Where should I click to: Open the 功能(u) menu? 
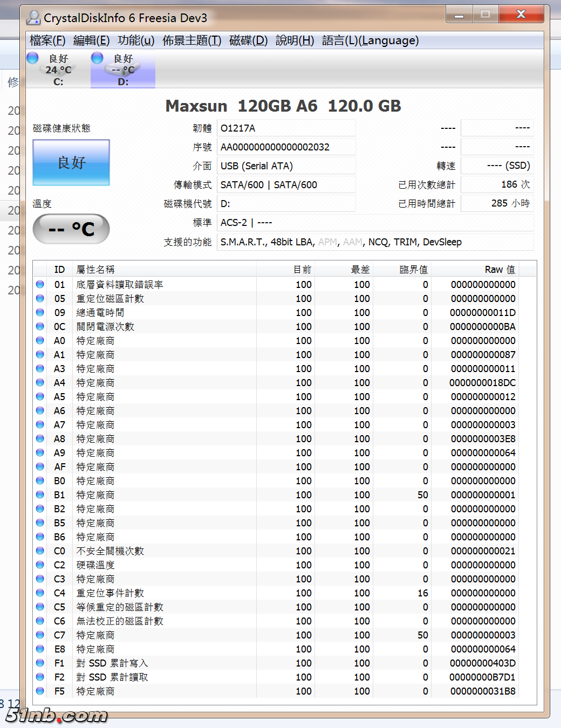click(x=136, y=40)
